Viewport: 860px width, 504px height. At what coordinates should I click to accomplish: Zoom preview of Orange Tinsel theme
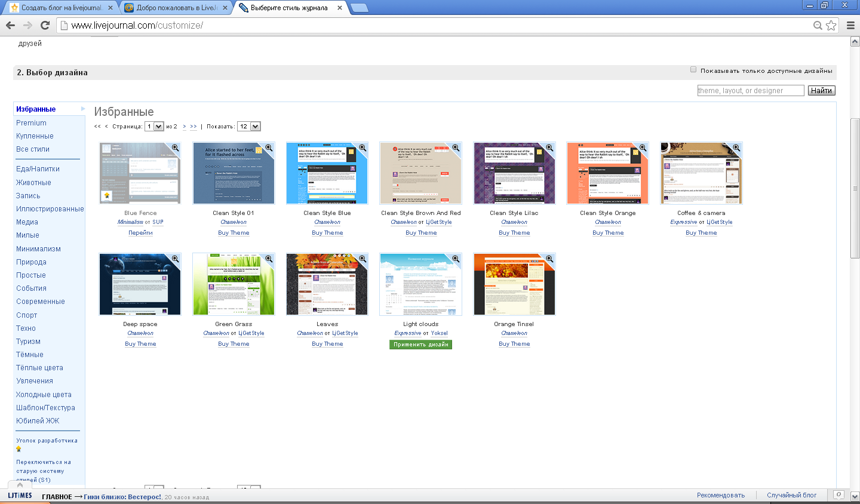pos(549,259)
